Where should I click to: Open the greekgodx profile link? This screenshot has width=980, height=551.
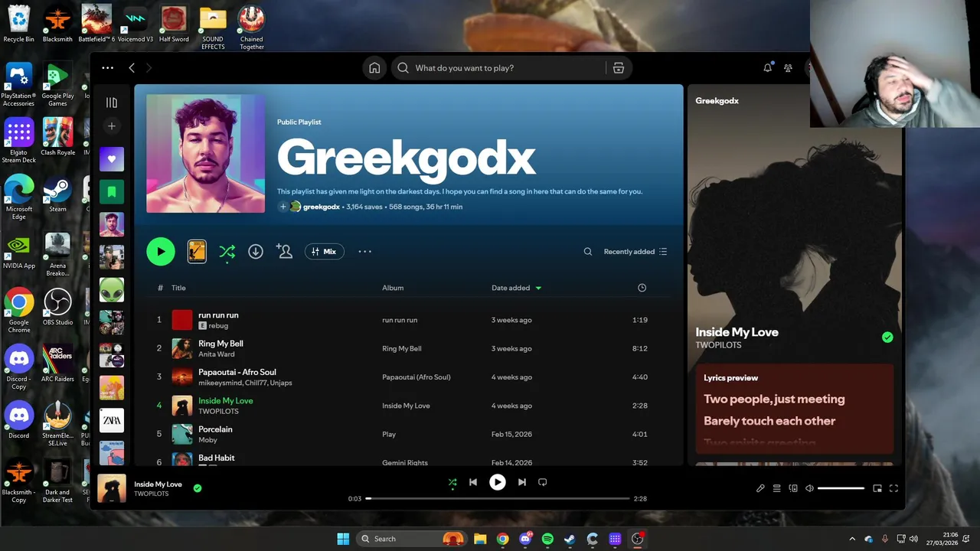pos(321,207)
